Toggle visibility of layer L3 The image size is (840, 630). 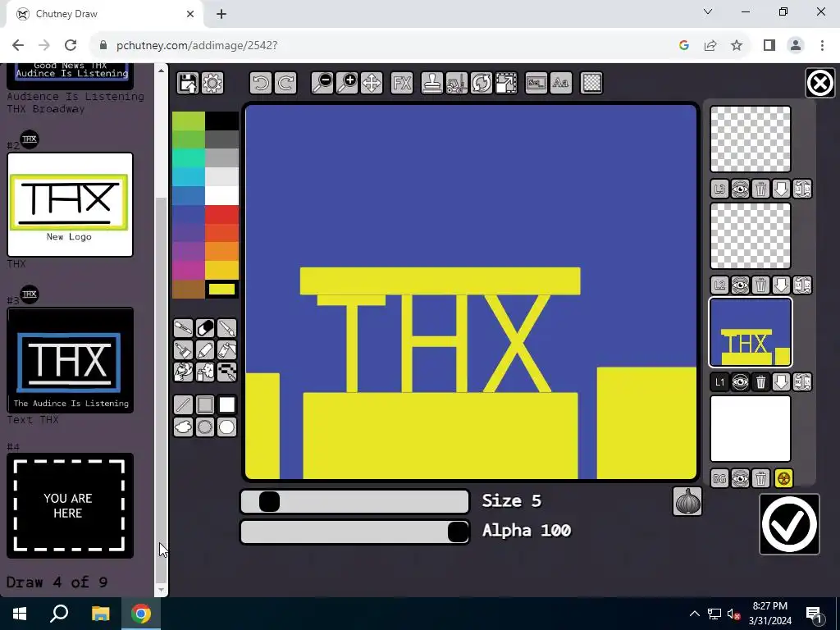click(740, 189)
